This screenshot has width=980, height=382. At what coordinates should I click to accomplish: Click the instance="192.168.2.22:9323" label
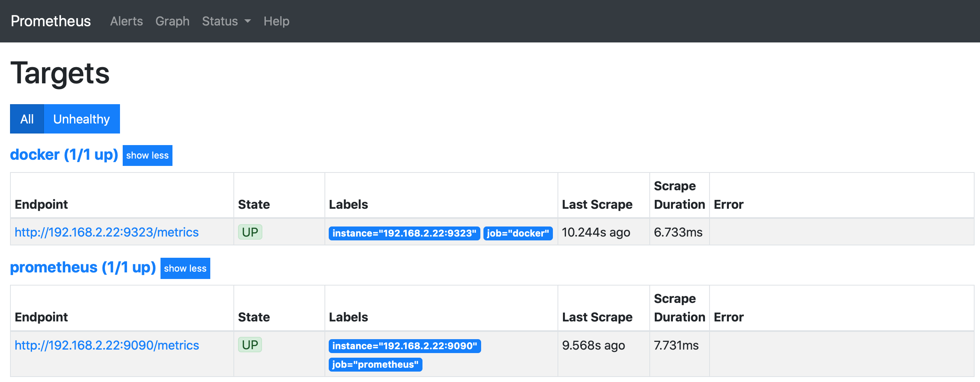[404, 233]
